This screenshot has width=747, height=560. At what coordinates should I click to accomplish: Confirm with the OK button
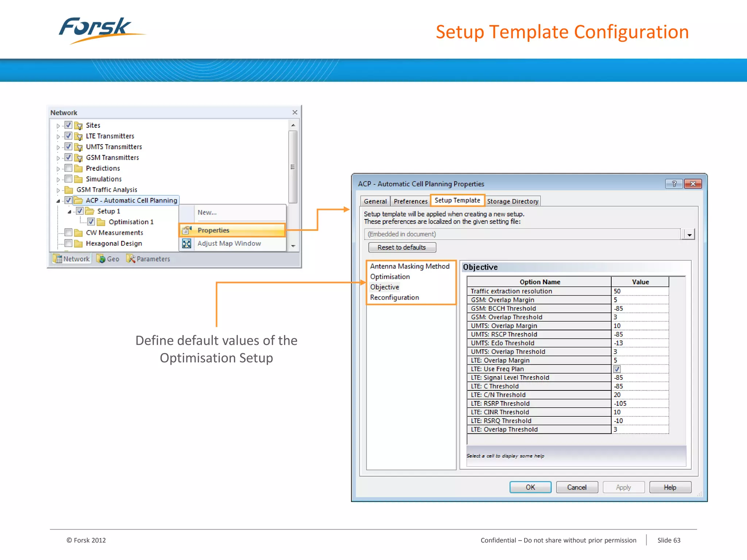[530, 487]
